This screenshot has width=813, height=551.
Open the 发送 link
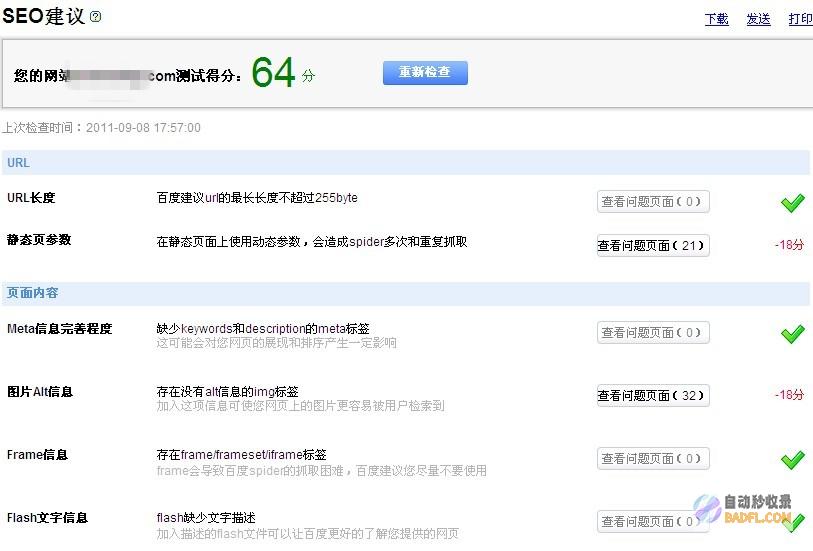tap(758, 19)
